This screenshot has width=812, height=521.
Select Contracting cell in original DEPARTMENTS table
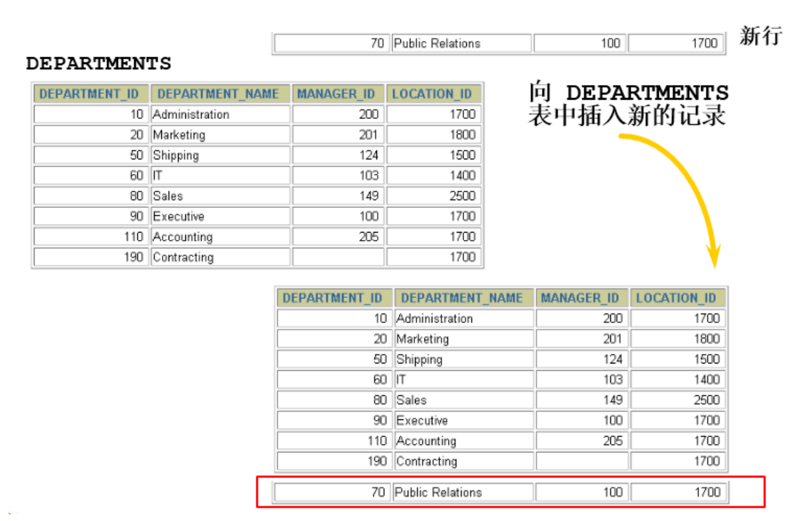[220, 257]
